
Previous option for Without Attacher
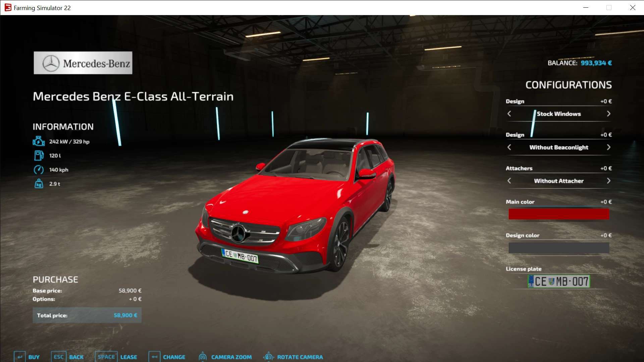pos(509,181)
